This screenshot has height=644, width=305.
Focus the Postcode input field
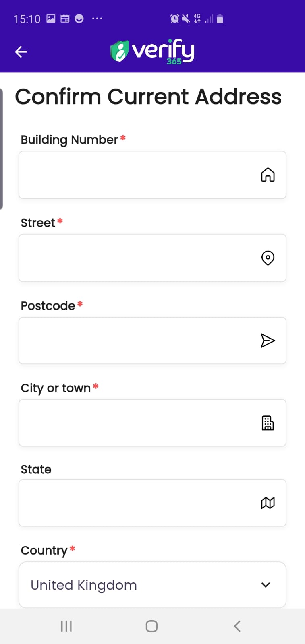tap(137, 341)
